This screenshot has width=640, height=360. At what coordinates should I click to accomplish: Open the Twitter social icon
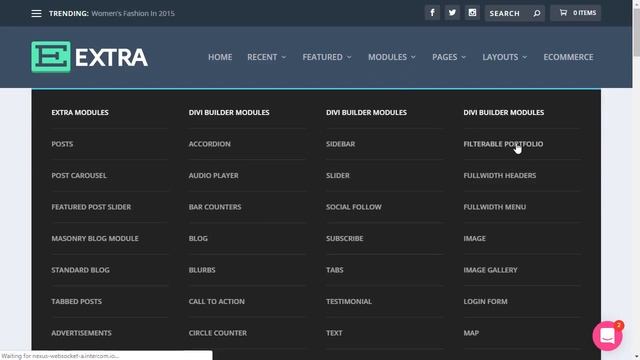(x=452, y=13)
